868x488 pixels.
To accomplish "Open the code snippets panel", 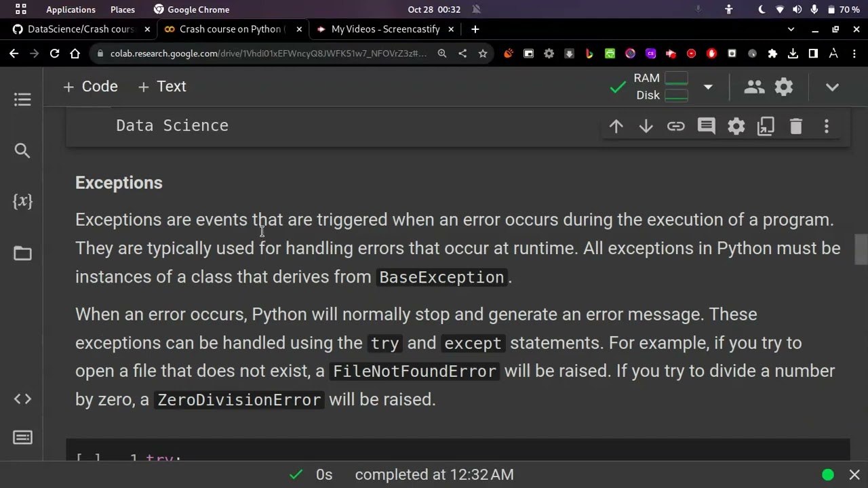I will 22,399.
